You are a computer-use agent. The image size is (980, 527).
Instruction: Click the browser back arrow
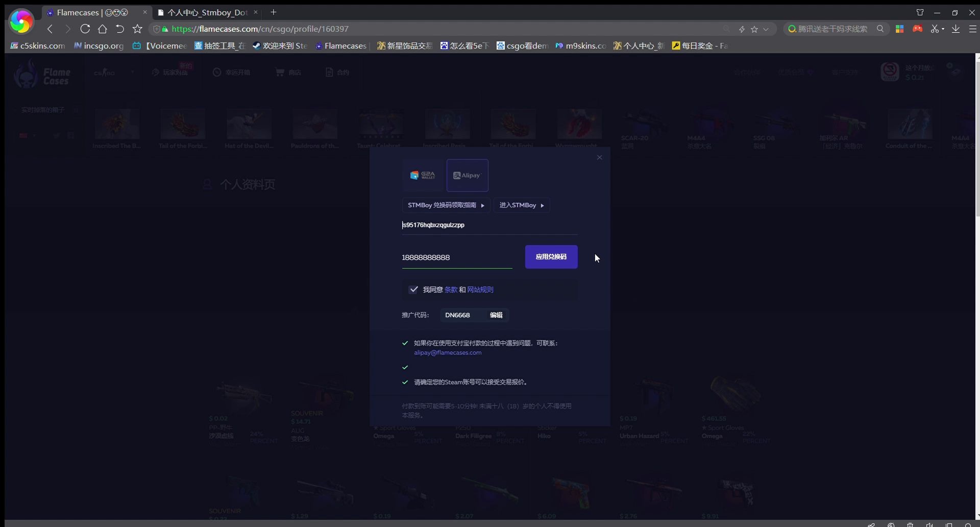pyautogui.click(x=50, y=29)
